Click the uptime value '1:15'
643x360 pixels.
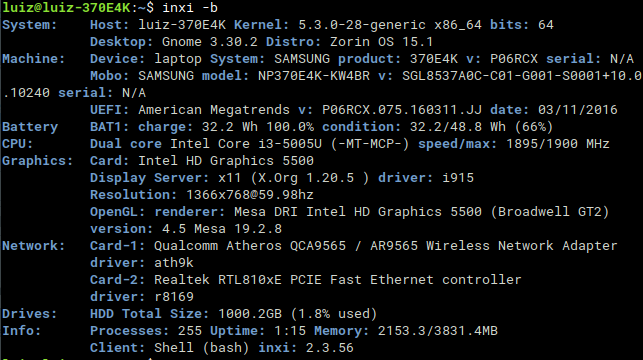(x=290, y=331)
